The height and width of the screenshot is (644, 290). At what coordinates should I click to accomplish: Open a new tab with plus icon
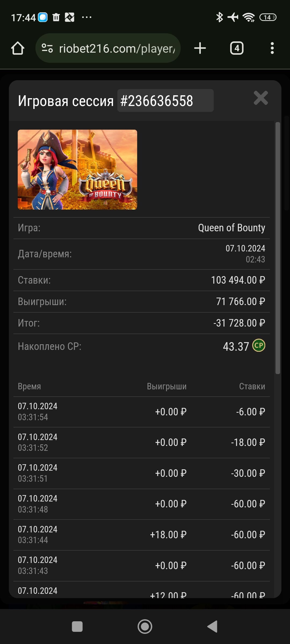(x=200, y=48)
